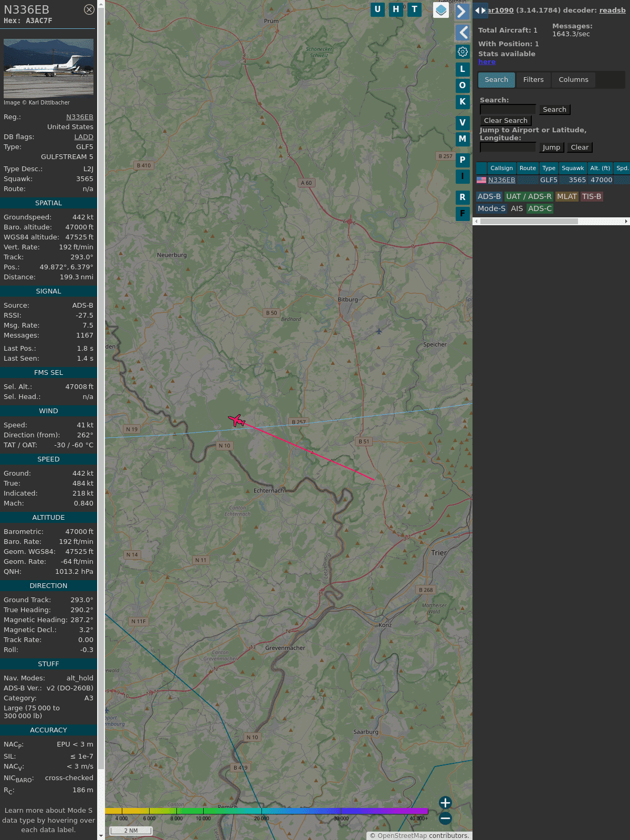This screenshot has width=630, height=840.
Task: Collapse sidebar with left chevron button
Action: pyautogui.click(x=462, y=33)
